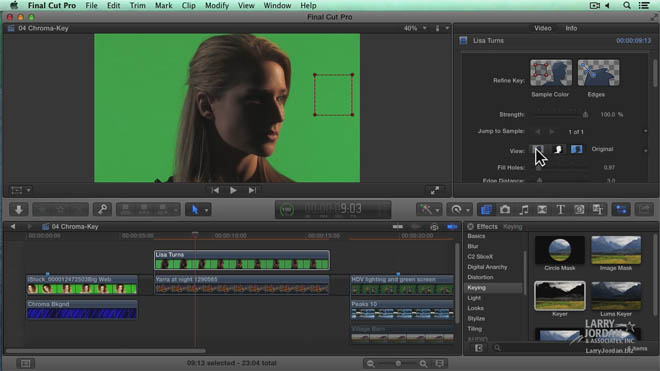Switch view to Original mode icon
This screenshot has height=371, width=660.
click(577, 149)
